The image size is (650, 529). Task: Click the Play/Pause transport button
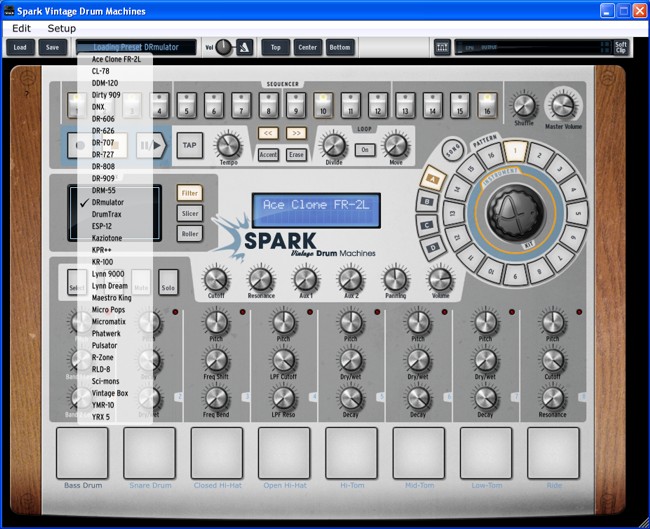click(x=151, y=146)
